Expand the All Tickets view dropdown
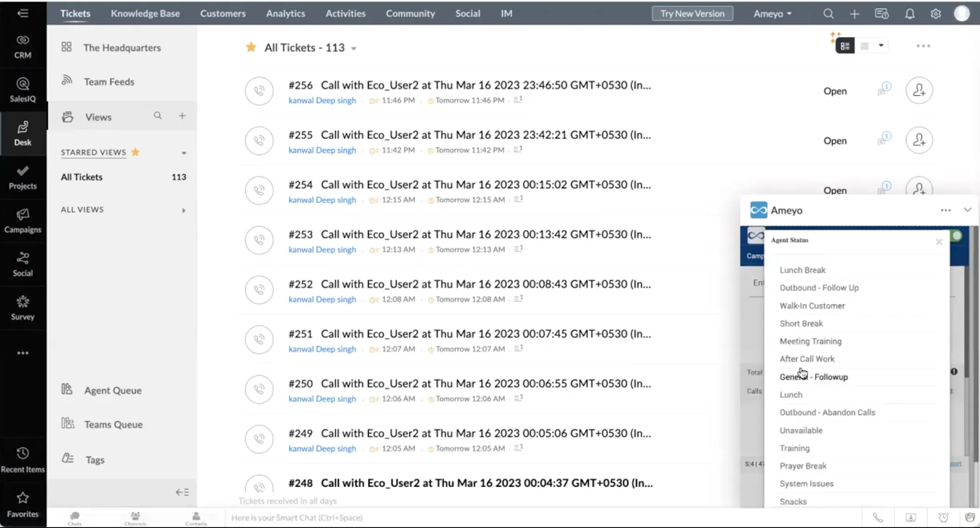 coord(353,48)
